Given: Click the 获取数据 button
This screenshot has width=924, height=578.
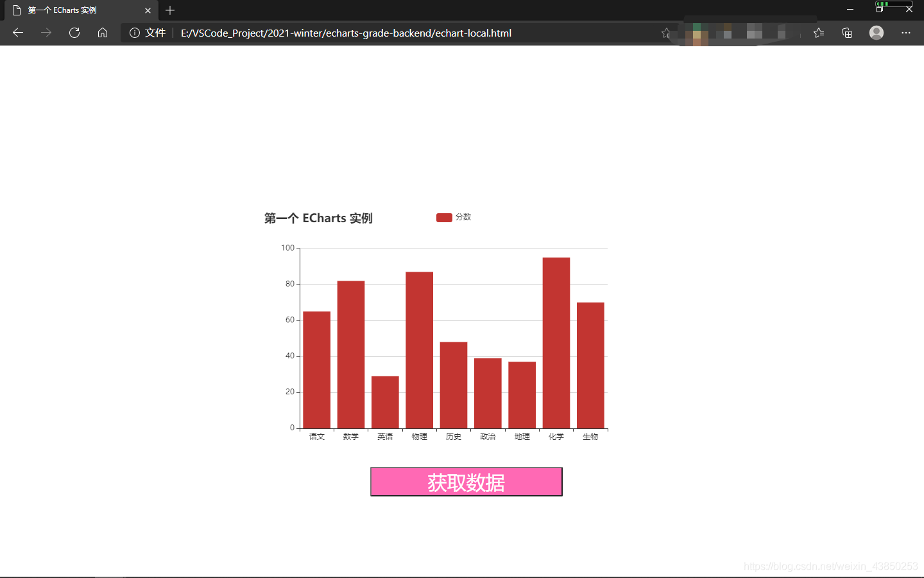Looking at the screenshot, I should [466, 482].
